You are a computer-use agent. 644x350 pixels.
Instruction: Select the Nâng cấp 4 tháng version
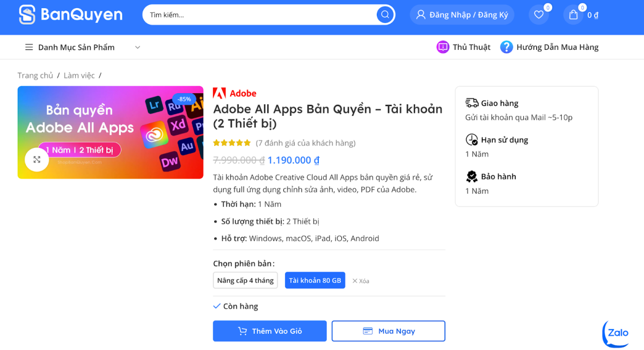click(x=245, y=280)
